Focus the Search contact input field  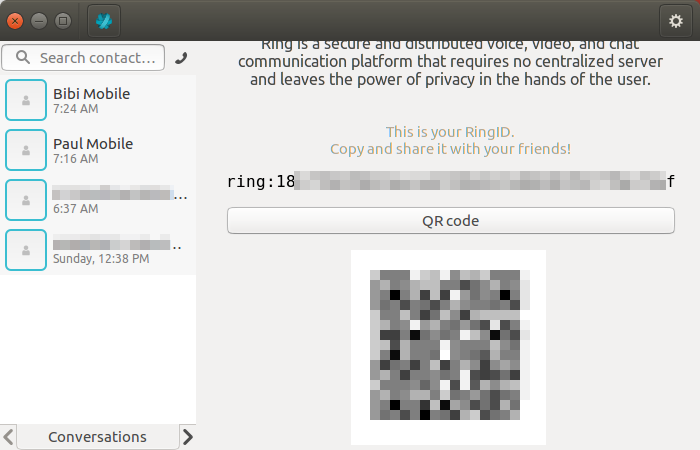83,58
